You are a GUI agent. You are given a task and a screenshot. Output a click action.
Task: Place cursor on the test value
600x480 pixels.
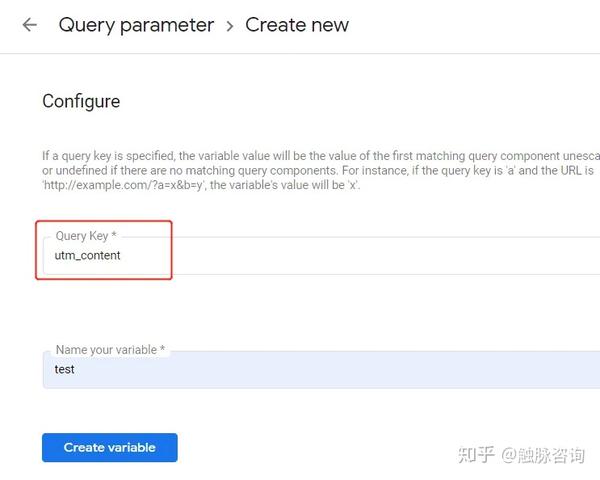click(x=64, y=369)
